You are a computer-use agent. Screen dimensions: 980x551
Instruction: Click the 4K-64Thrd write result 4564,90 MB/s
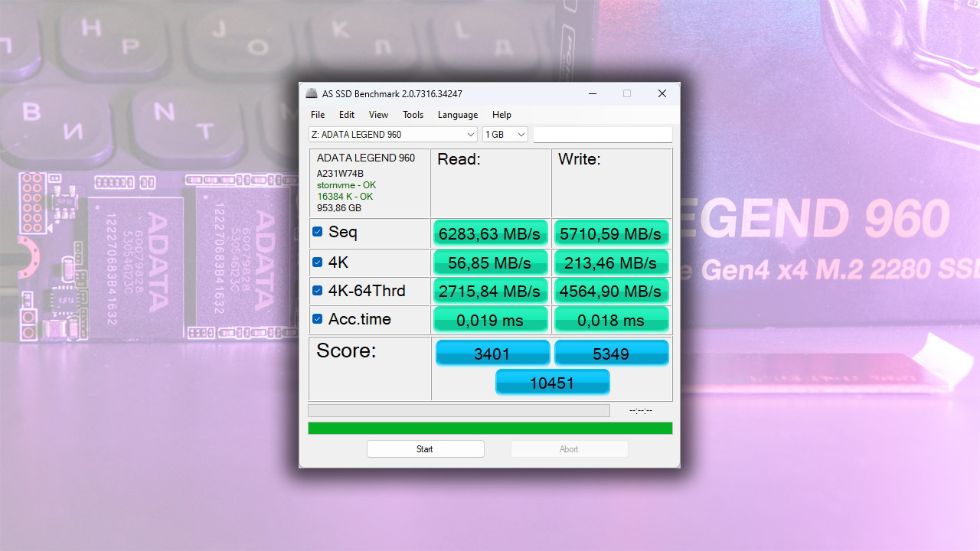click(x=611, y=291)
